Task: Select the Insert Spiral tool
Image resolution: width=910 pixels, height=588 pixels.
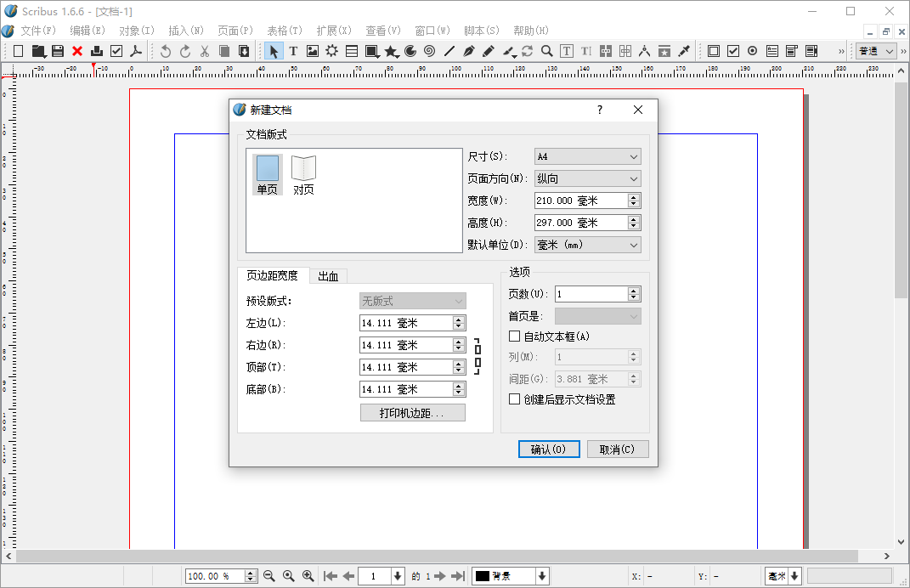Action: (x=429, y=51)
